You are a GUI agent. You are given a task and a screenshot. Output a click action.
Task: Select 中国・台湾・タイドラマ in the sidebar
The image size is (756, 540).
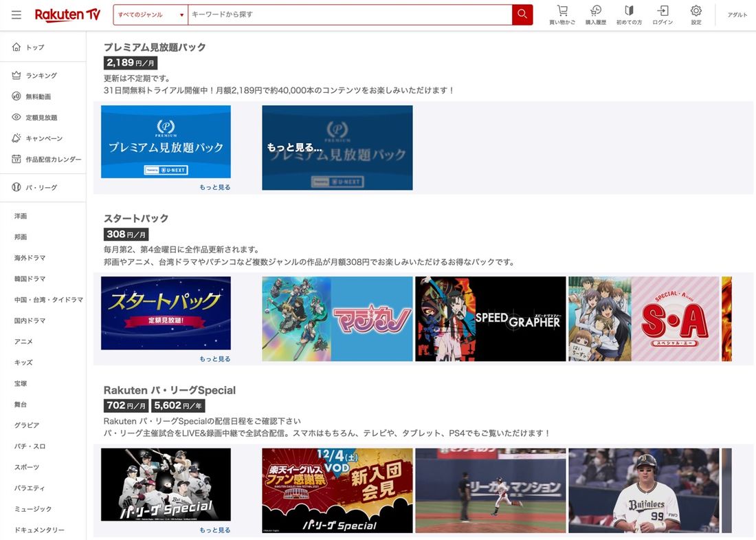49,300
